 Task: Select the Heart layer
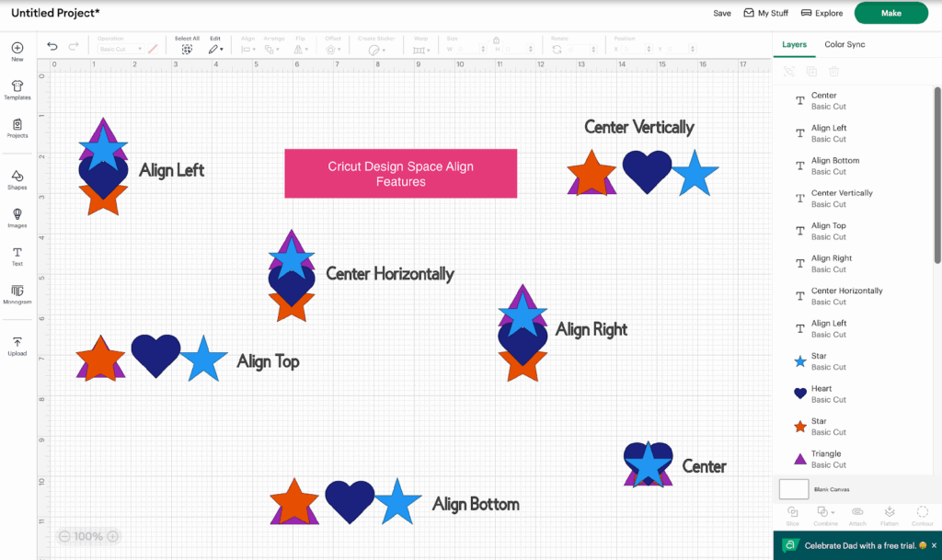[853, 394]
